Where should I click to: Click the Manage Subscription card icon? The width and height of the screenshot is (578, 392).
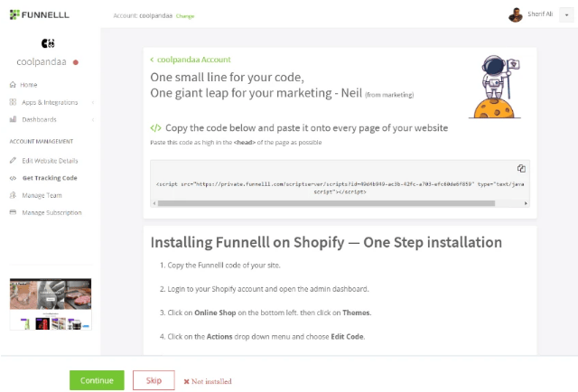(13, 212)
